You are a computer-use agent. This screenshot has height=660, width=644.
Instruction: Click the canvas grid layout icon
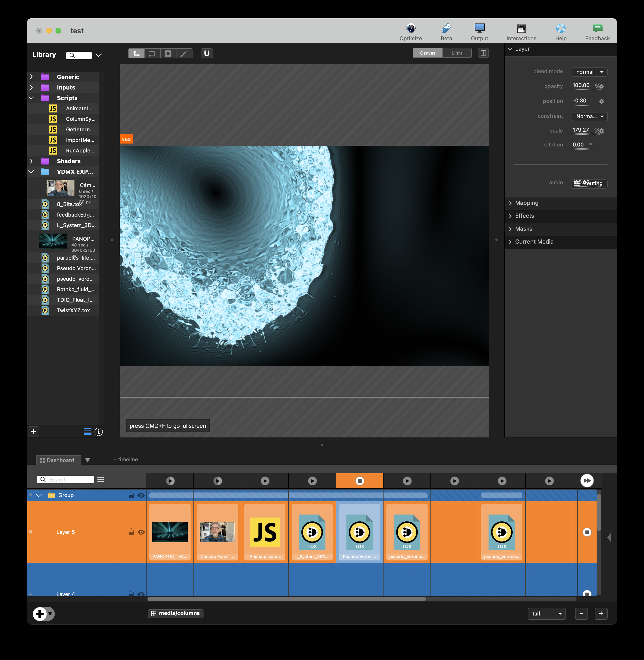[x=483, y=53]
